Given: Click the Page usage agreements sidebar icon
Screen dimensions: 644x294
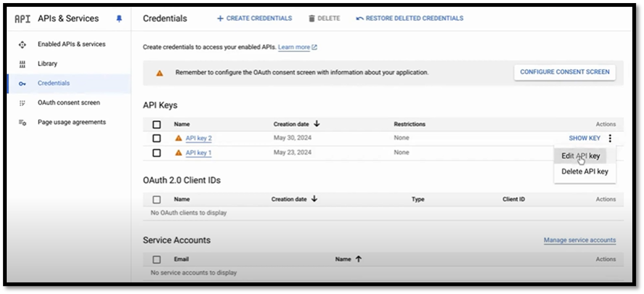Looking at the screenshot, I should [22, 123].
